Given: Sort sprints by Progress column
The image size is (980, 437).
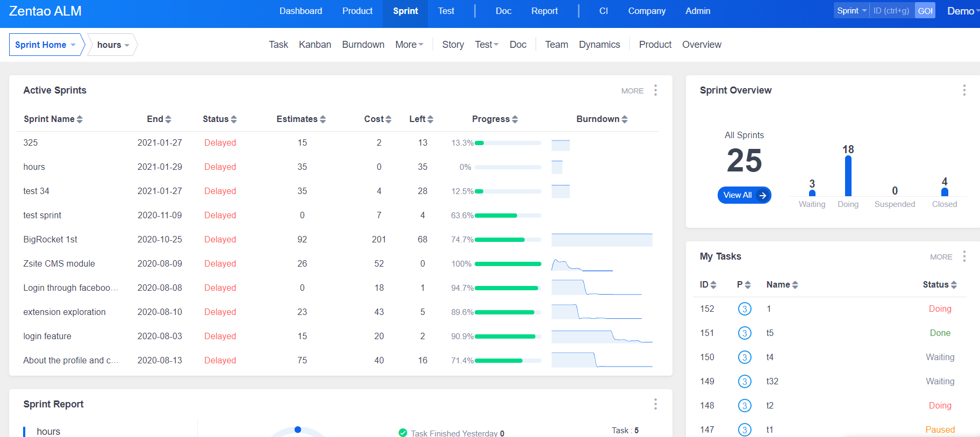Looking at the screenshot, I should tap(495, 119).
